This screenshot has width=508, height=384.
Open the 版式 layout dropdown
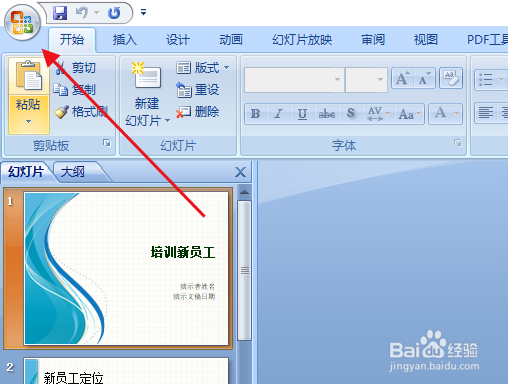[x=203, y=68]
